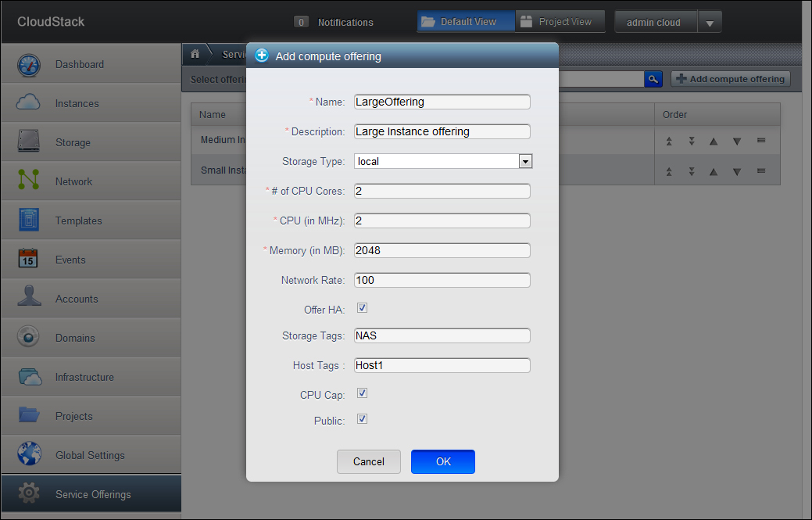Expand the admin cloud user menu arrow

(x=709, y=23)
